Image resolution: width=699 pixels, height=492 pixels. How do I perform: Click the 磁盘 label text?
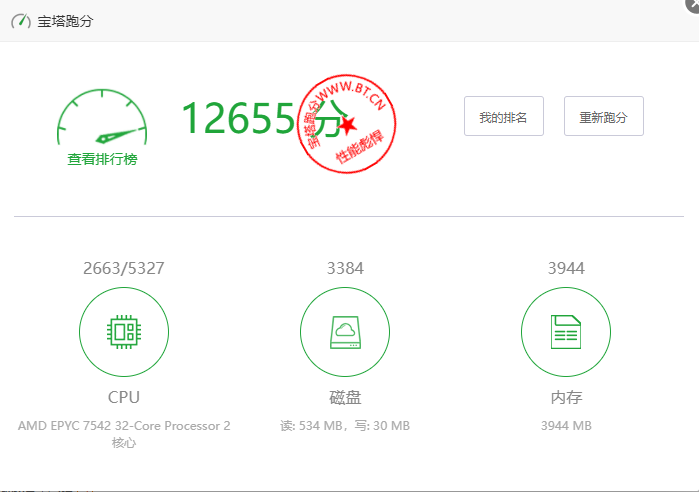pyautogui.click(x=345, y=397)
